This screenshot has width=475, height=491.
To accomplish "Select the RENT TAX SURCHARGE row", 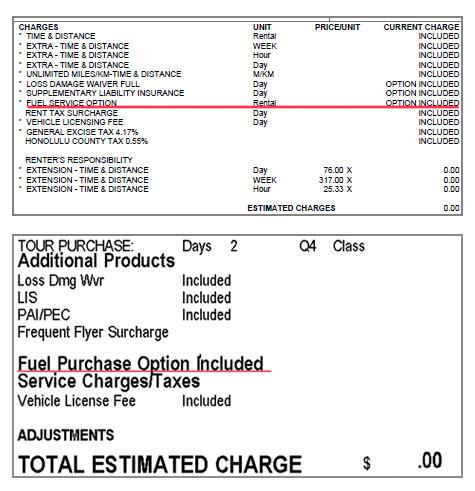I will 239,113.
